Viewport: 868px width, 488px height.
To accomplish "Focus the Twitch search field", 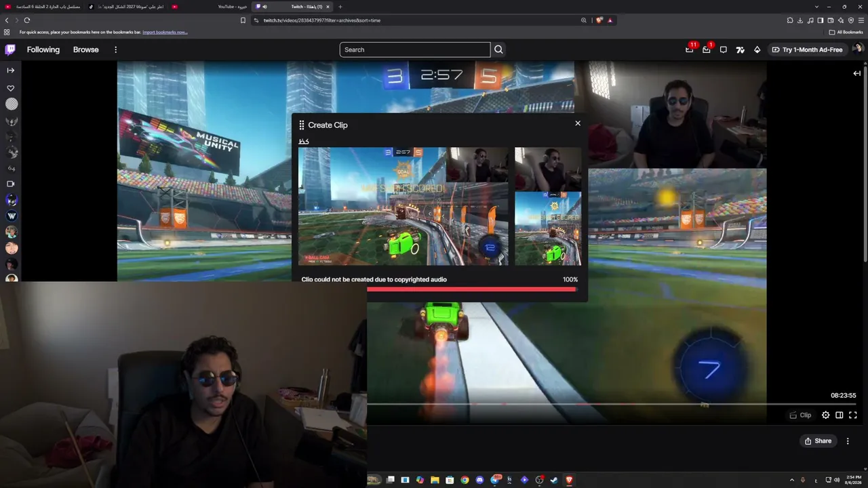I will [415, 49].
